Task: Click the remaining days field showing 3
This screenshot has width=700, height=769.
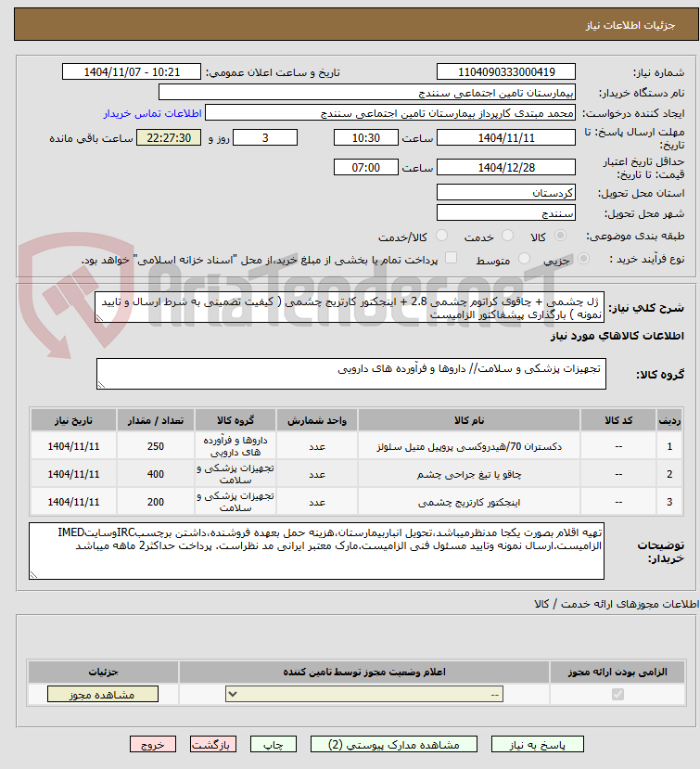Action: click(265, 138)
